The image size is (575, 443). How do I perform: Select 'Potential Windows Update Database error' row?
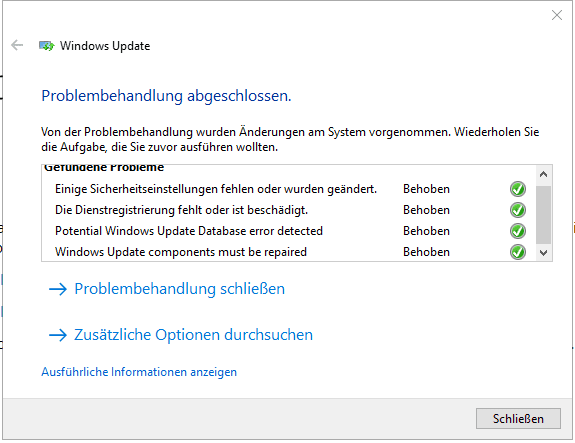coord(290,231)
